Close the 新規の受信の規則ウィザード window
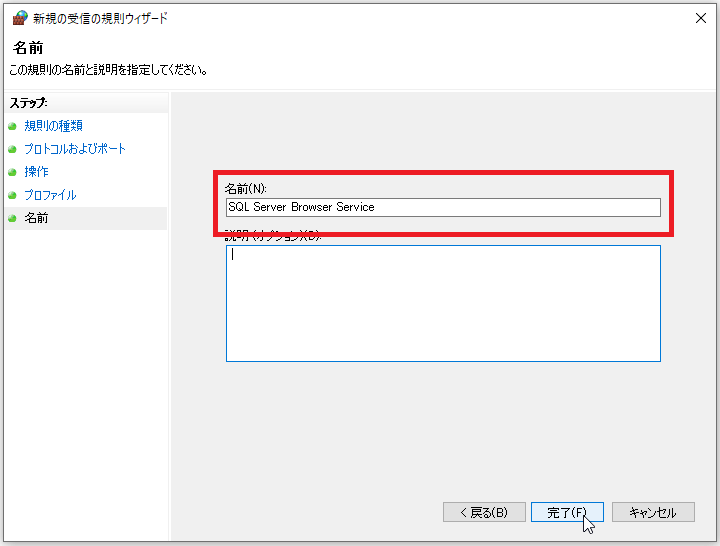Image resolution: width=720 pixels, height=546 pixels. coord(698,18)
